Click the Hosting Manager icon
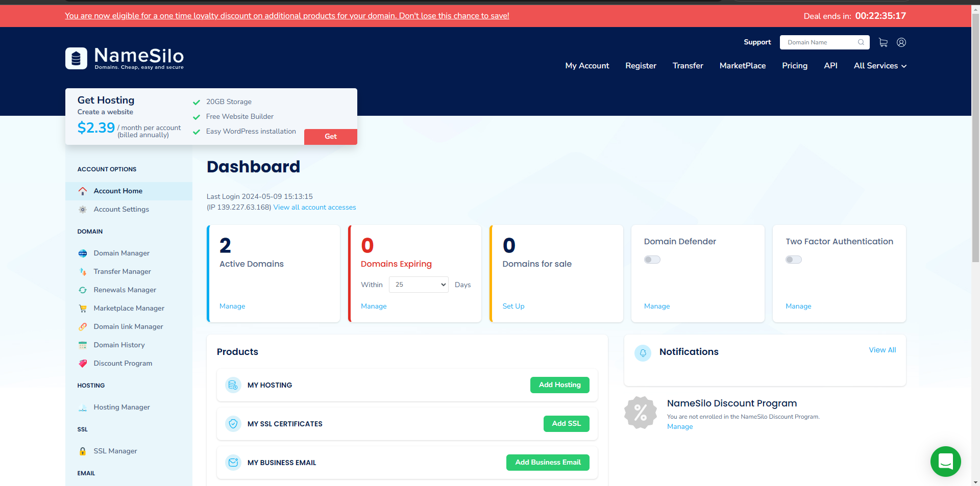Viewport: 980px width, 486px height. (83, 407)
